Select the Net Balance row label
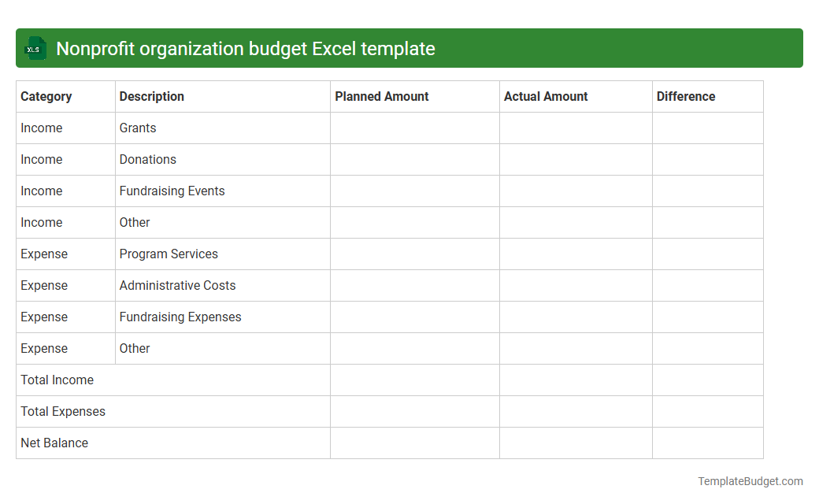The height and width of the screenshot is (504, 819). click(x=54, y=443)
